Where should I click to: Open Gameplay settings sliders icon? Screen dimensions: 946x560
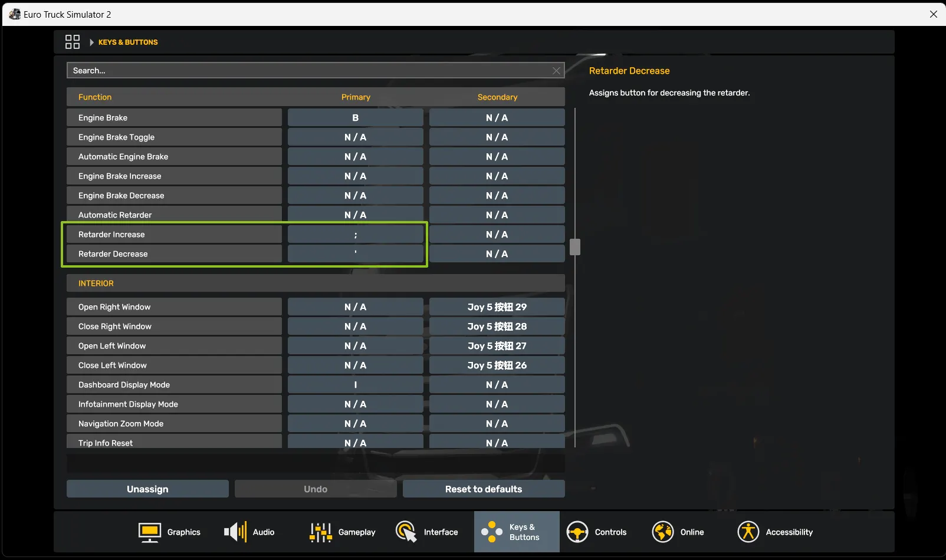tap(321, 532)
